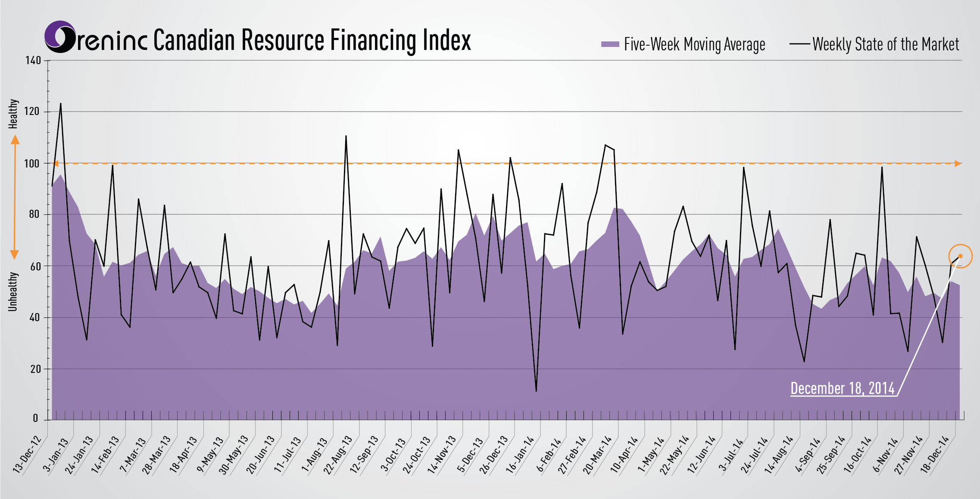Click the x-axis date 3-Jul-14
Screen dimensions: 980x499
[x=730, y=455]
